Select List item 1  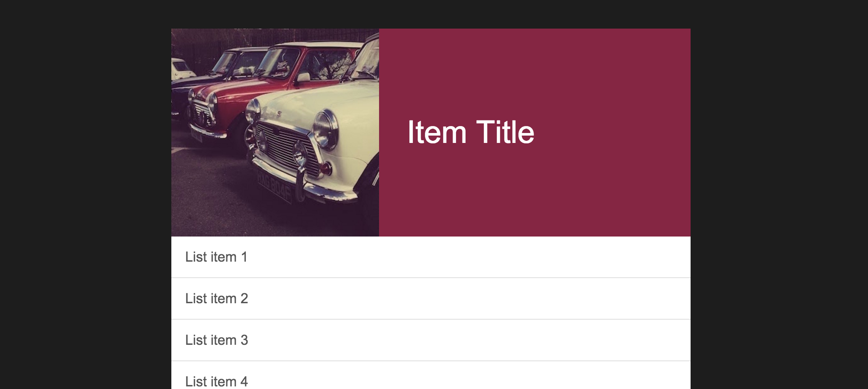216,257
